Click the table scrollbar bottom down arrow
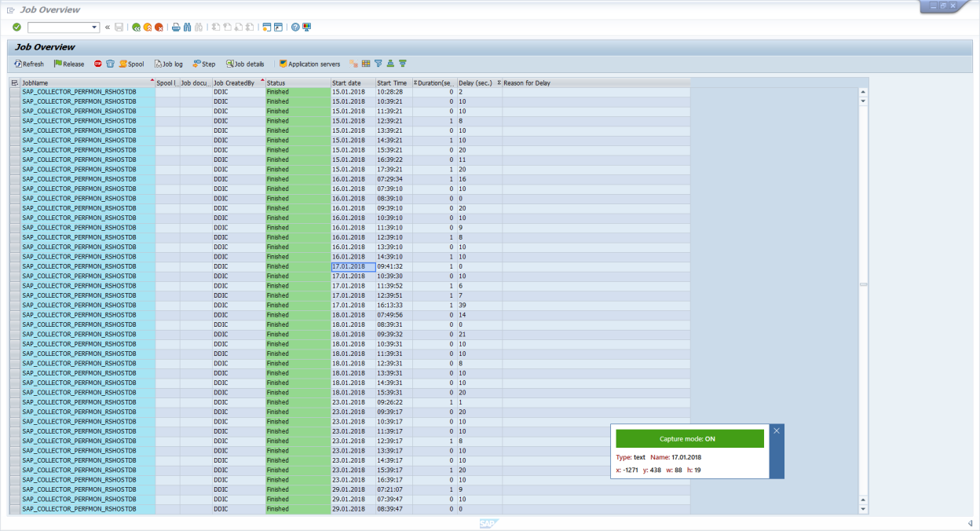This screenshot has height=531, width=980. tap(864, 509)
